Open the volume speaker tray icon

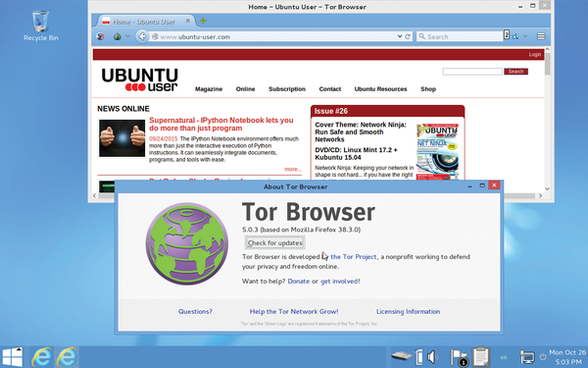click(433, 357)
